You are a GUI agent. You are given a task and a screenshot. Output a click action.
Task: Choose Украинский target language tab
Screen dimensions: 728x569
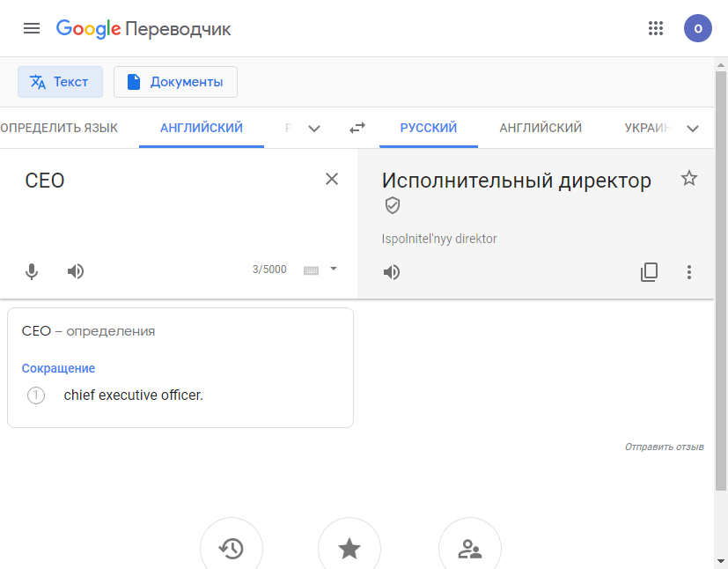647,128
